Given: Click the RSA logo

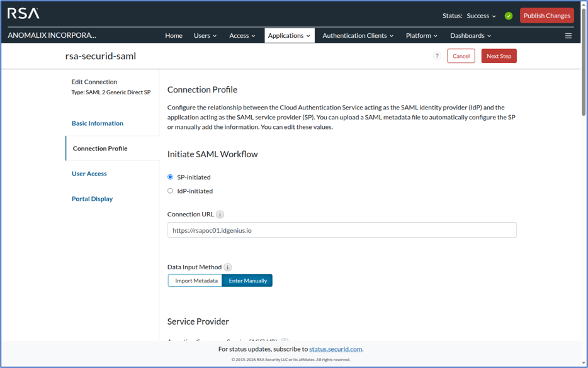Looking at the screenshot, I should (x=23, y=13).
